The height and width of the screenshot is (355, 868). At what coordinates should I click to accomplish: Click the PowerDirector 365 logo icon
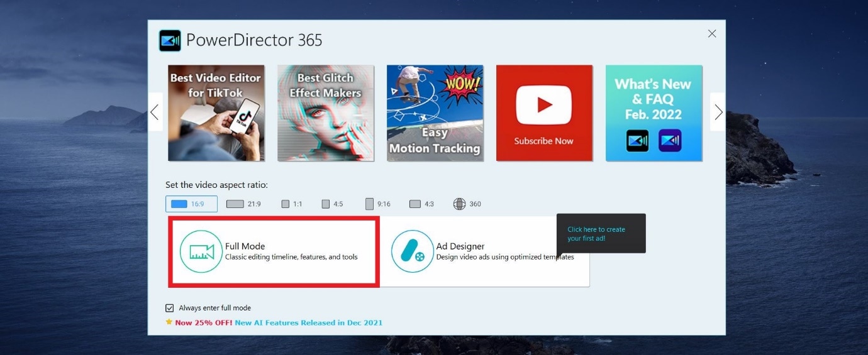tap(170, 41)
